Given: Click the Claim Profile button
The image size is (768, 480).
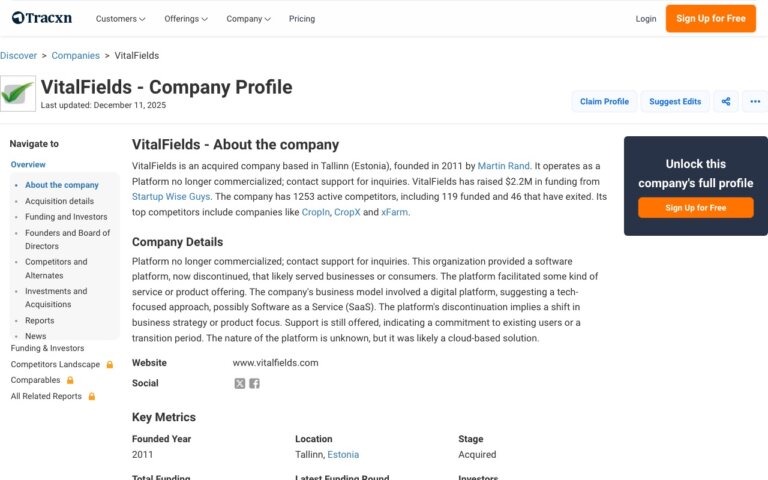Looking at the screenshot, I should tap(604, 101).
